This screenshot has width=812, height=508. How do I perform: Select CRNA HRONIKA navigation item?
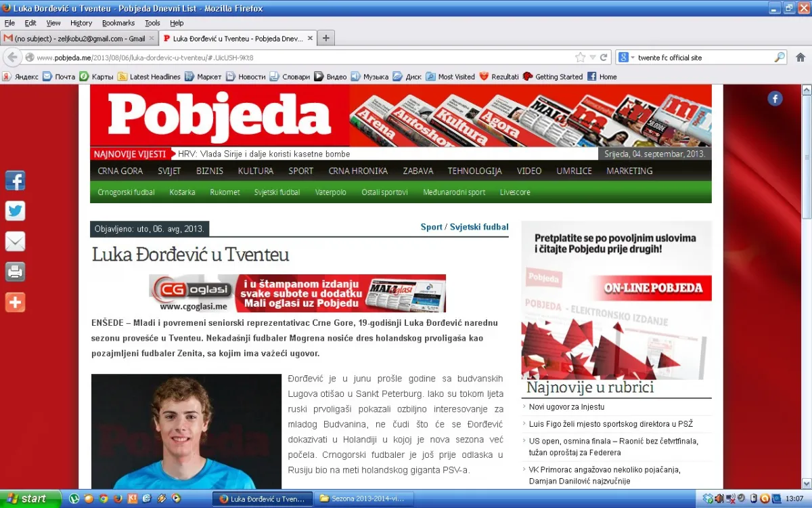click(x=358, y=171)
